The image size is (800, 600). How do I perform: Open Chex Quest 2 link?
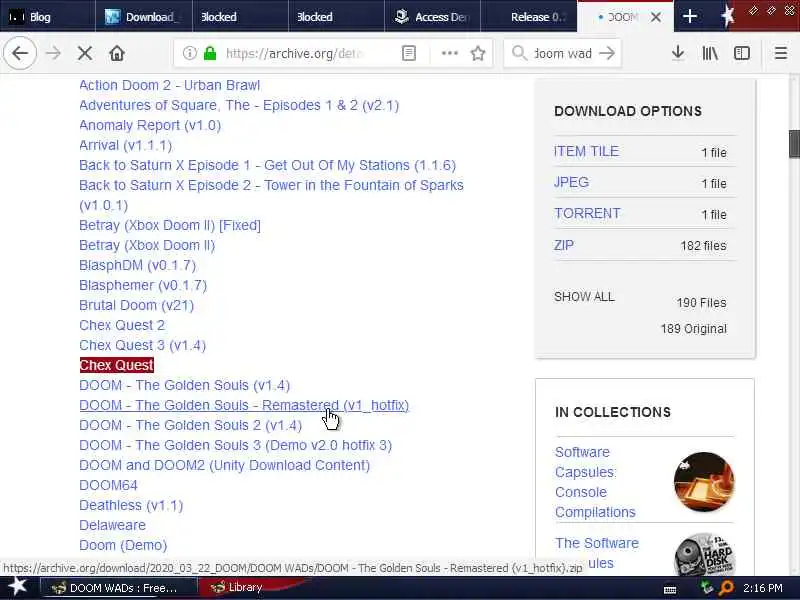[122, 325]
